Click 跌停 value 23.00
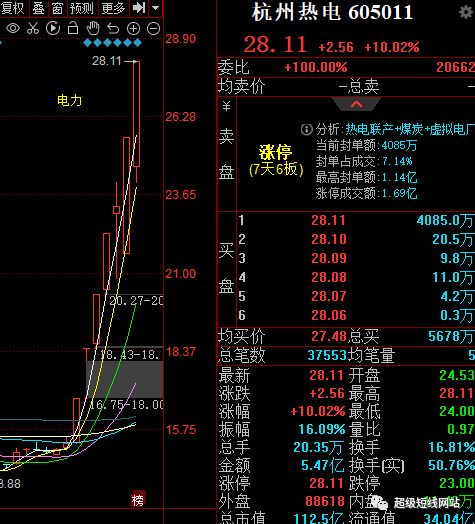The height and width of the screenshot is (524, 475). click(457, 484)
